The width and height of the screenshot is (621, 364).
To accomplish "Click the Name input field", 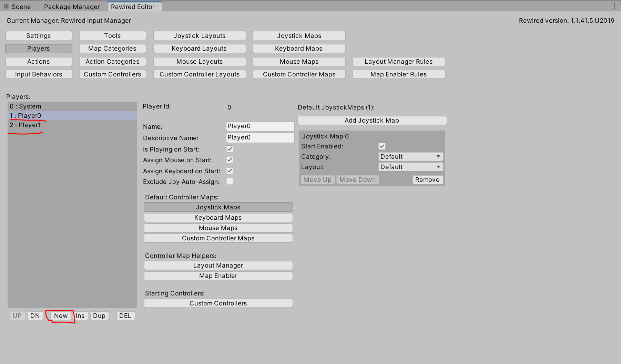I will 260,126.
